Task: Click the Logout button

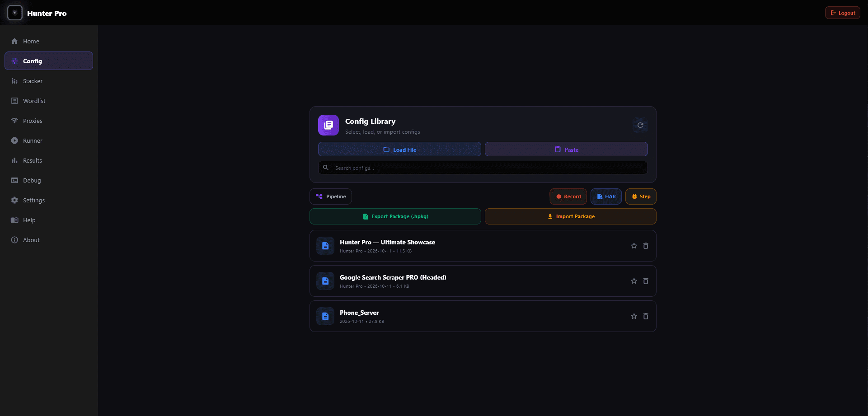Action: point(843,13)
